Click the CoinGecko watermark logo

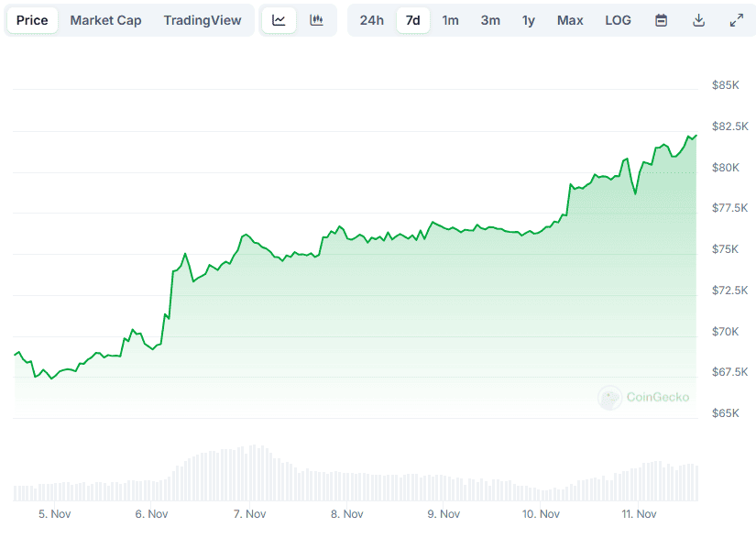pos(643,397)
